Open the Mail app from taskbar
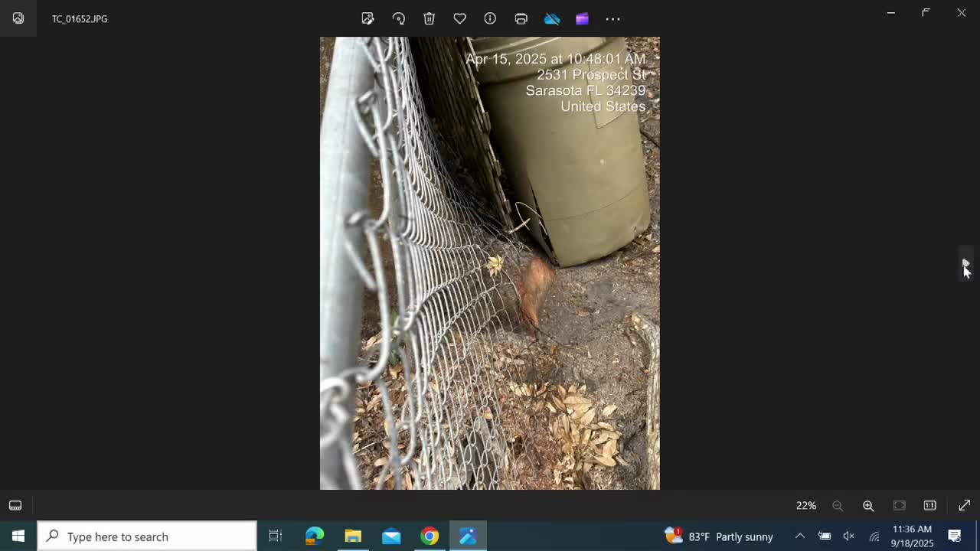This screenshot has width=980, height=551. [x=391, y=536]
